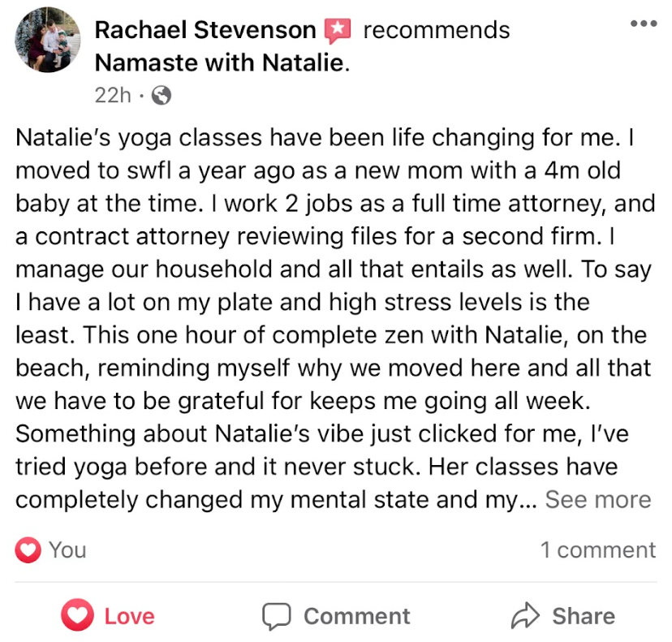Click the speech bubble Comment icon
Screen dimensions: 672x642
pyautogui.click(x=277, y=617)
